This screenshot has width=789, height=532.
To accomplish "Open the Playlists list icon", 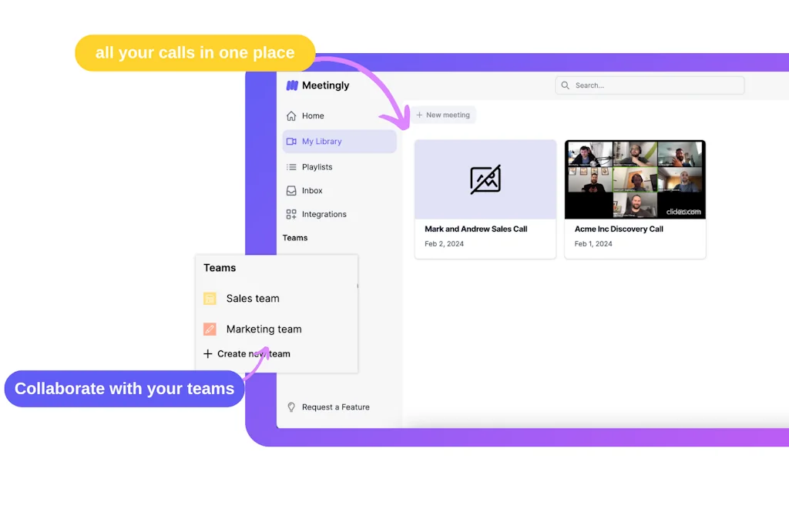I will coord(291,167).
